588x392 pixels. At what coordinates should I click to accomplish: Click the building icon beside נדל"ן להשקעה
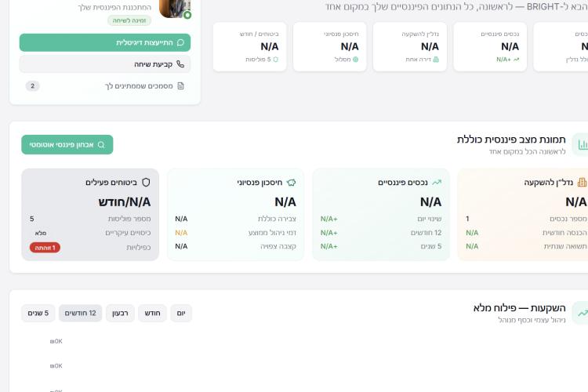coord(582,182)
